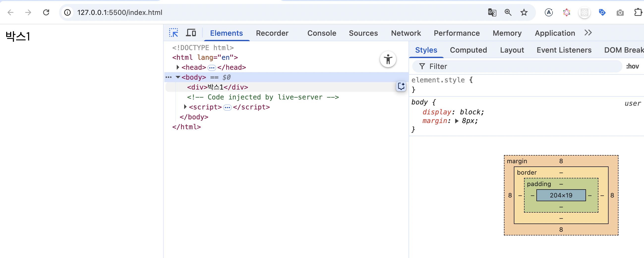Viewport: 644px width, 258px height.
Task: Open the zoom magnifier icon
Action: pyautogui.click(x=508, y=12)
